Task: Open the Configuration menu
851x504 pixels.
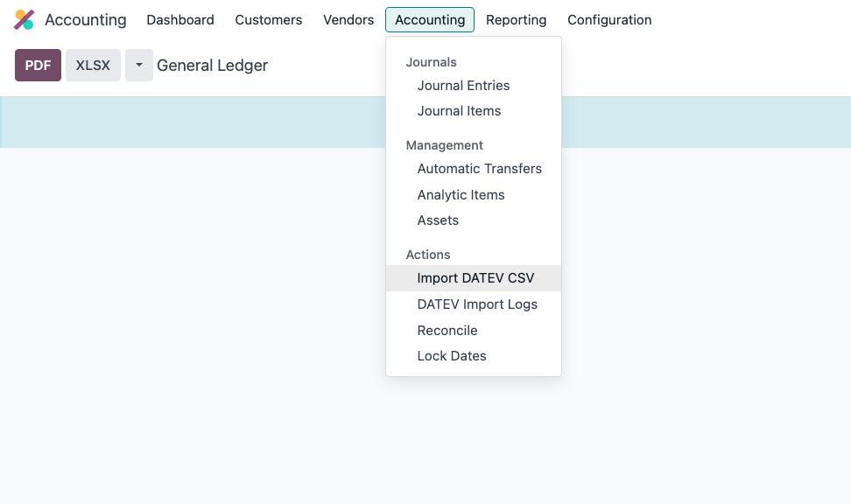Action: [609, 20]
